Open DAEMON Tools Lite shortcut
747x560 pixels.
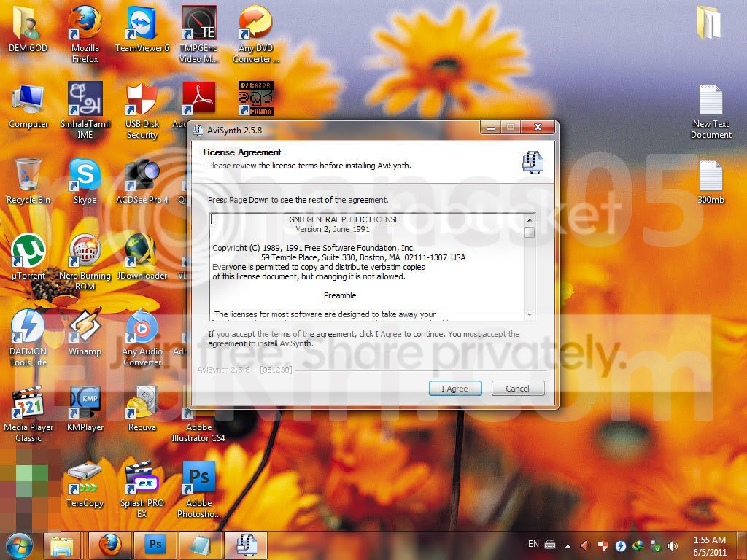[x=28, y=337]
